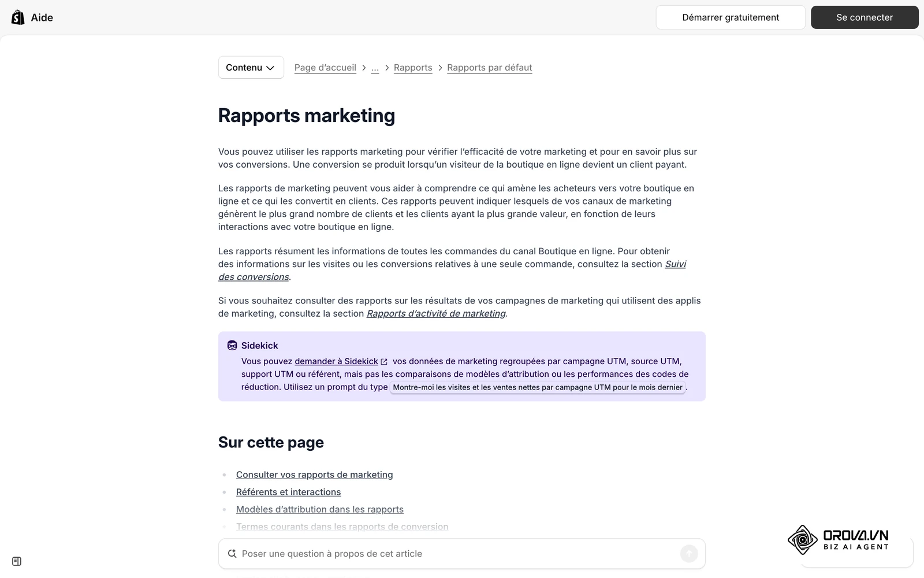Click the Sidekick title in callout

(x=259, y=346)
